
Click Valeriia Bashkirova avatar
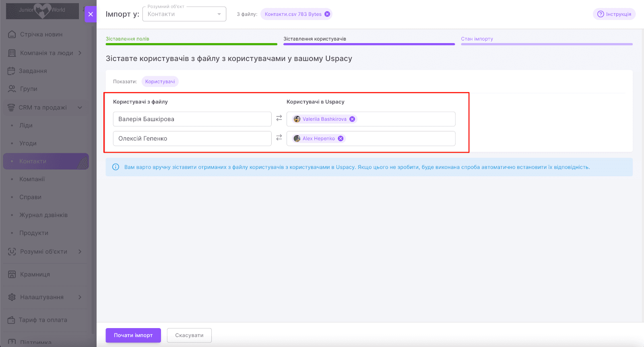coord(297,119)
